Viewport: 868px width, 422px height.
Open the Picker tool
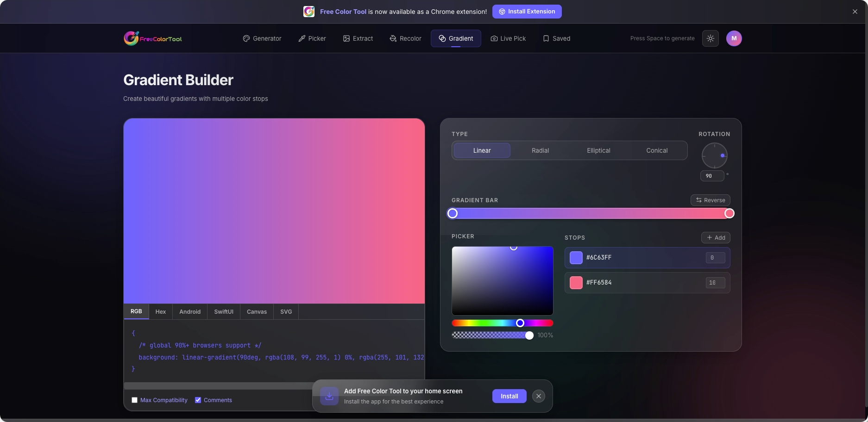312,38
